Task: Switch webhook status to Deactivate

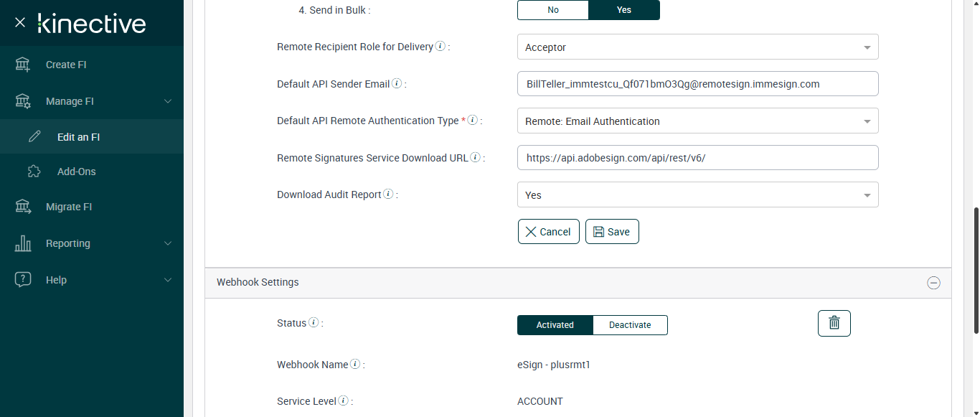Action: coord(630,325)
